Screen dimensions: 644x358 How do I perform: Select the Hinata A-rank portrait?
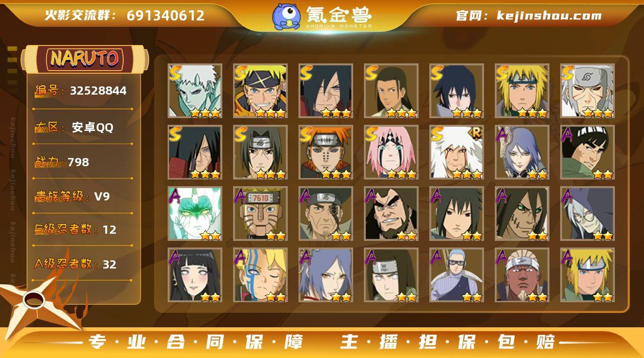[195, 275]
